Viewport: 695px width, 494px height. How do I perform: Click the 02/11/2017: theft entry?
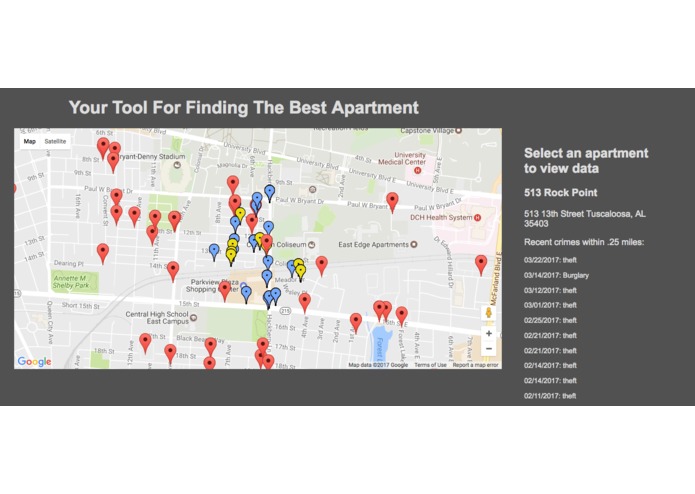click(x=550, y=396)
